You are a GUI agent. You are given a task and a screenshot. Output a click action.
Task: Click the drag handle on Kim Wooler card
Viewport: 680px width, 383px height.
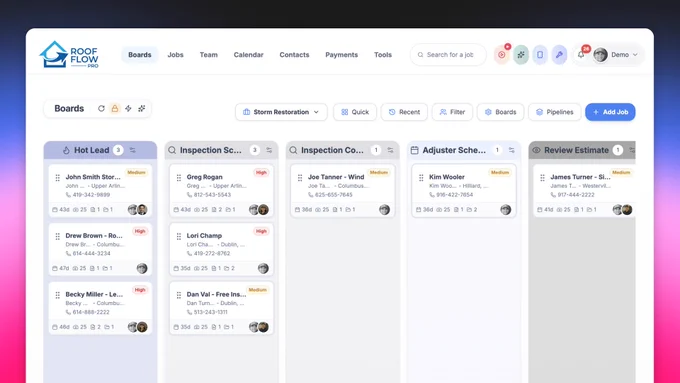(x=421, y=177)
